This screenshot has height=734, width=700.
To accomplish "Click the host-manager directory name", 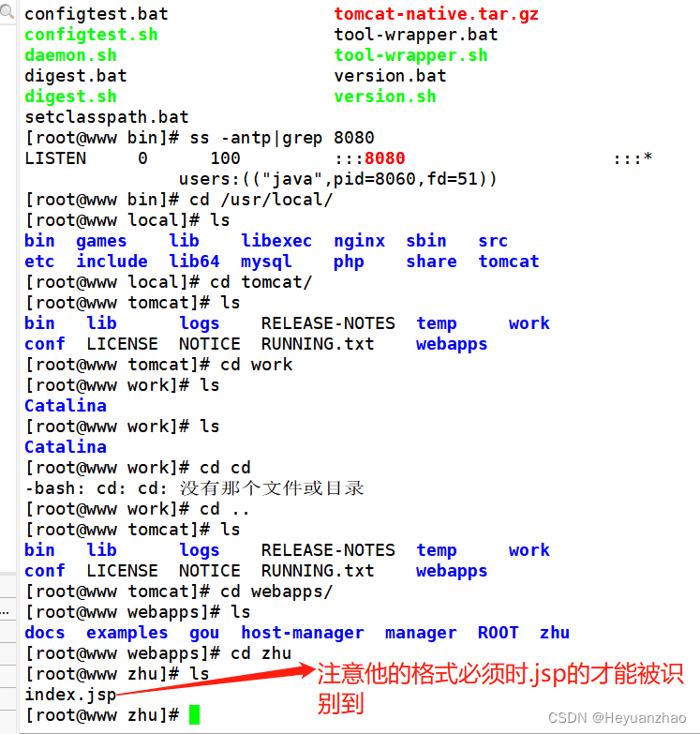I will click(303, 633).
